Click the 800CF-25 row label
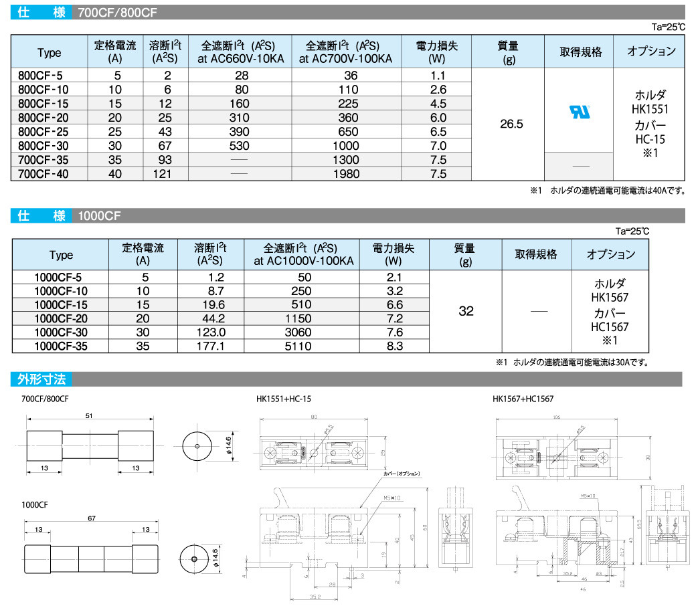Screen dimensions: 700x610 point(43,132)
